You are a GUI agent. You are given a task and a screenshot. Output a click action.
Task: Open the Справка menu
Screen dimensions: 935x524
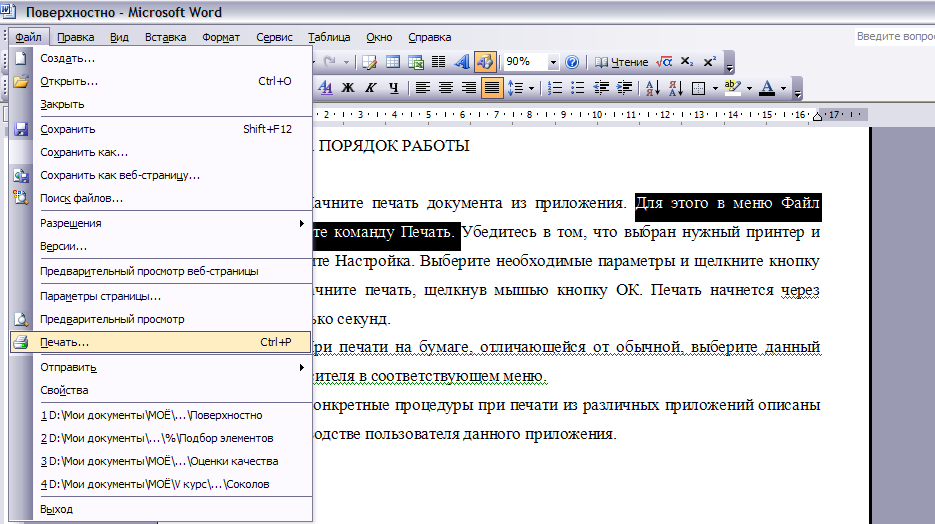coord(429,37)
